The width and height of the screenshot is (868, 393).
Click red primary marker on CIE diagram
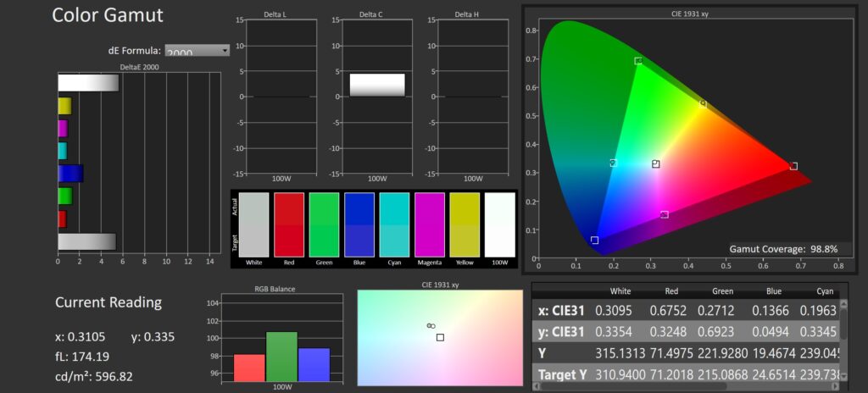click(793, 166)
